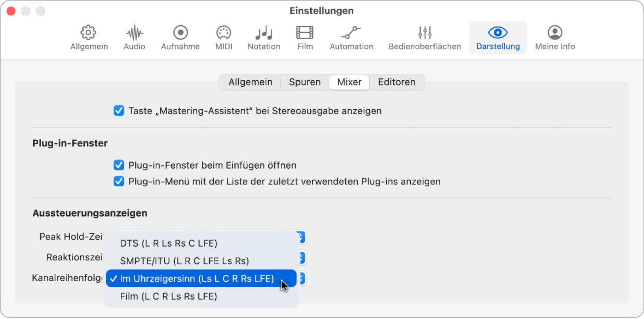Image resolution: width=644 pixels, height=319 pixels.
Task: Switch to the MIDI settings icon
Action: point(223,37)
